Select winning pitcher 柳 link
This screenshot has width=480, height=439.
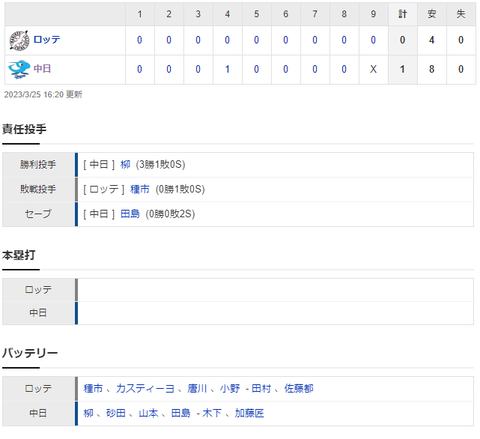point(125,164)
